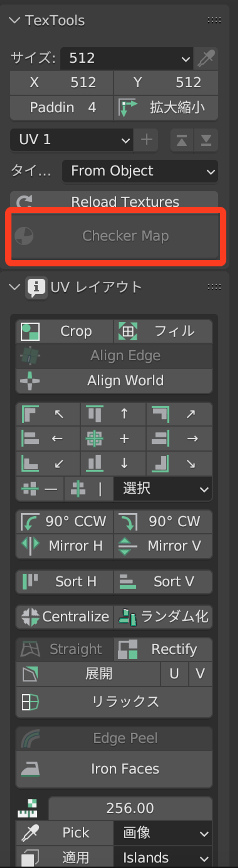238x868 pixels.
Task: Open the 512 size preset dropdown
Action: click(x=127, y=58)
